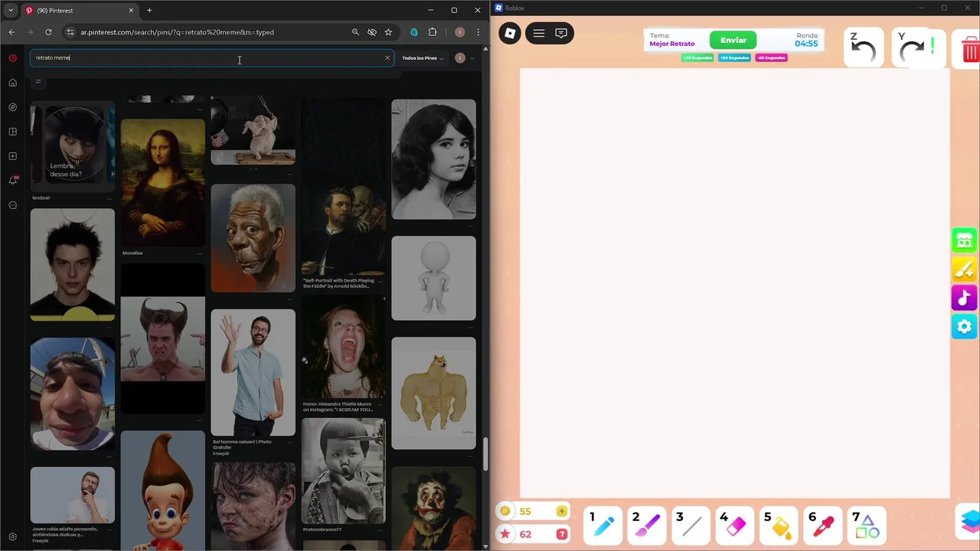Select the paintbrush tool numbered 2
Screen dimensions: 980x551
click(x=646, y=525)
